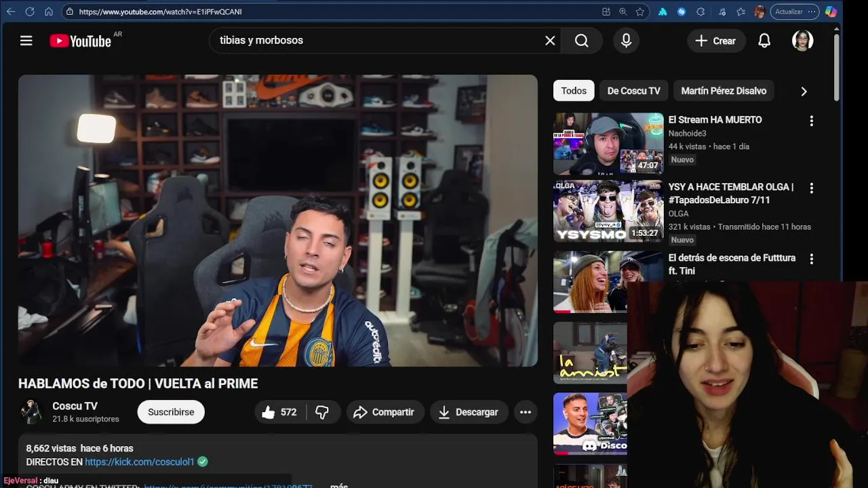Run search with magnifier button
The image size is (868, 488).
582,41
